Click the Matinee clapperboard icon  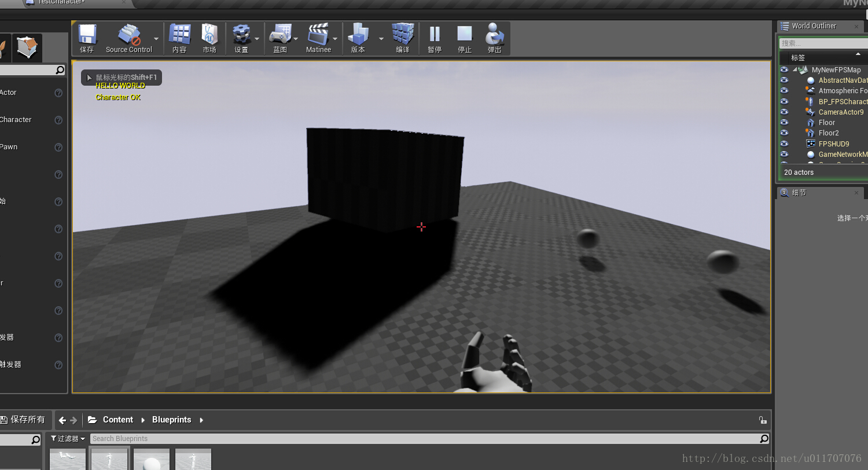coord(318,35)
